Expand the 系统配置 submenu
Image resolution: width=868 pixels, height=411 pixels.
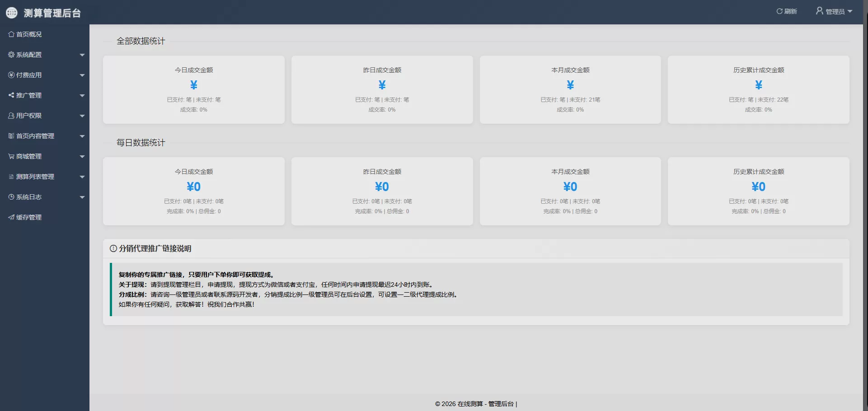pos(82,54)
